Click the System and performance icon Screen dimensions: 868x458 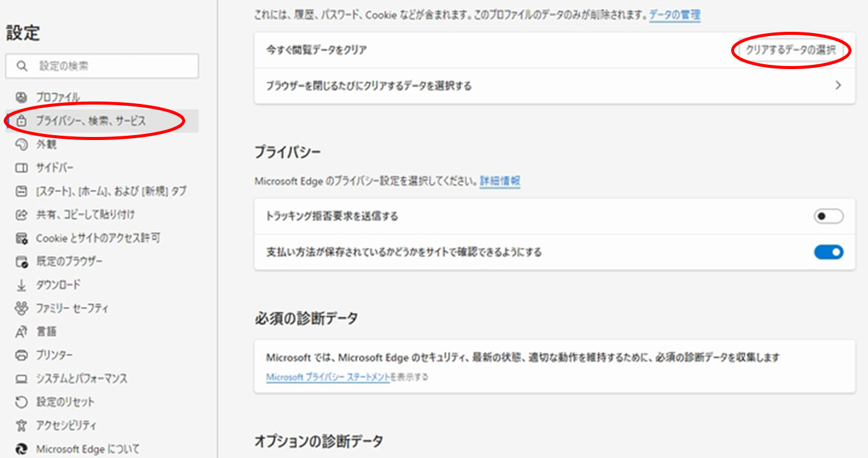click(x=21, y=379)
